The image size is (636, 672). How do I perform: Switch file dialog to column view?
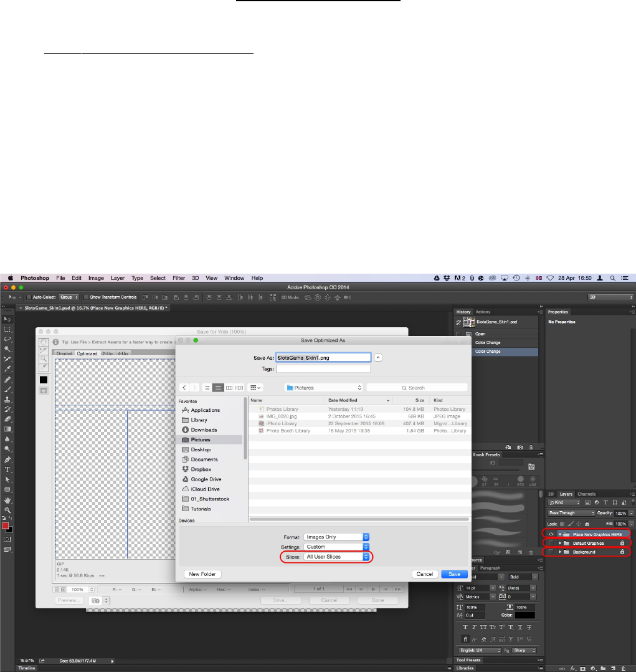tap(229, 388)
